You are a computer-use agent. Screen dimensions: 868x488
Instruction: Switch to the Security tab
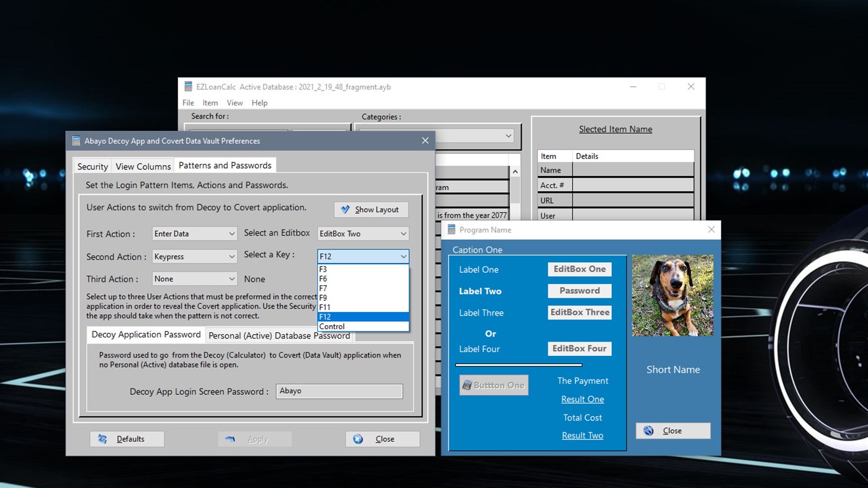point(92,166)
